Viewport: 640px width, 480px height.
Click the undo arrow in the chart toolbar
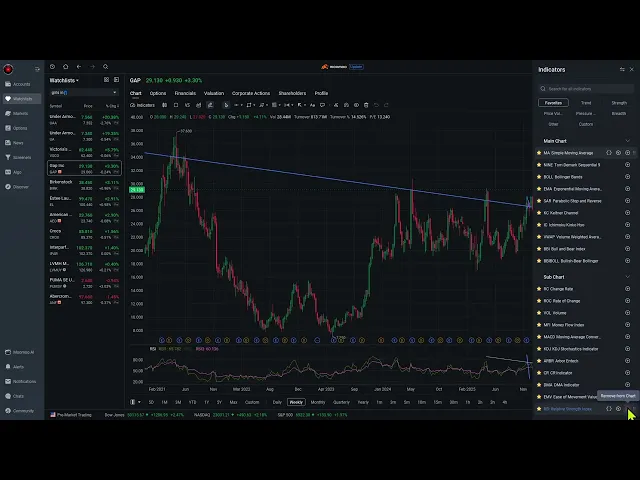376,105
